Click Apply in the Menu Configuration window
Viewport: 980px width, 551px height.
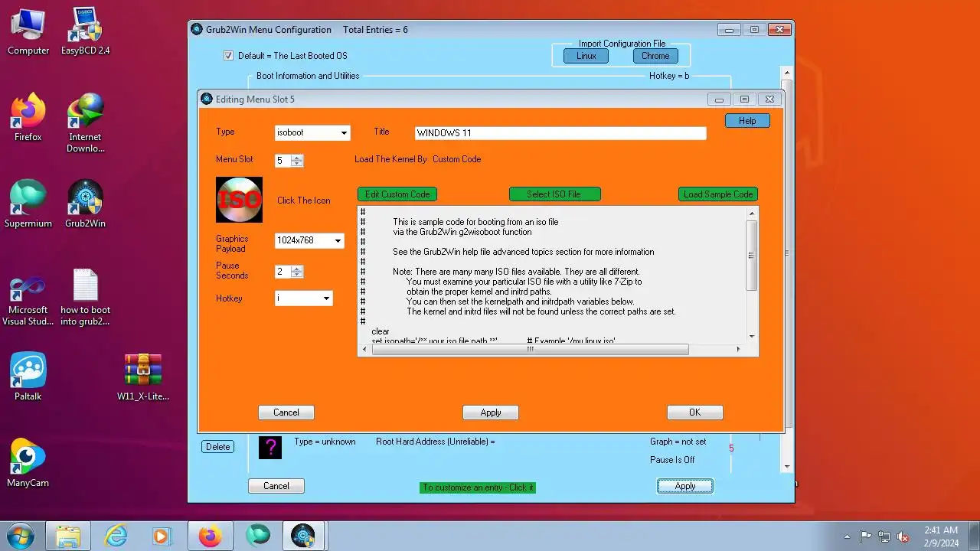[x=685, y=486]
